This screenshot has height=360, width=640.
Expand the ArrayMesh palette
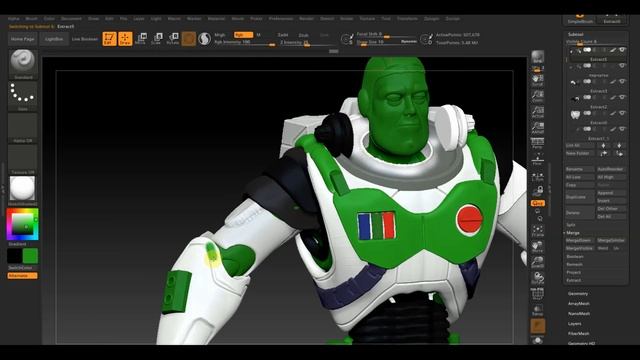[579, 304]
